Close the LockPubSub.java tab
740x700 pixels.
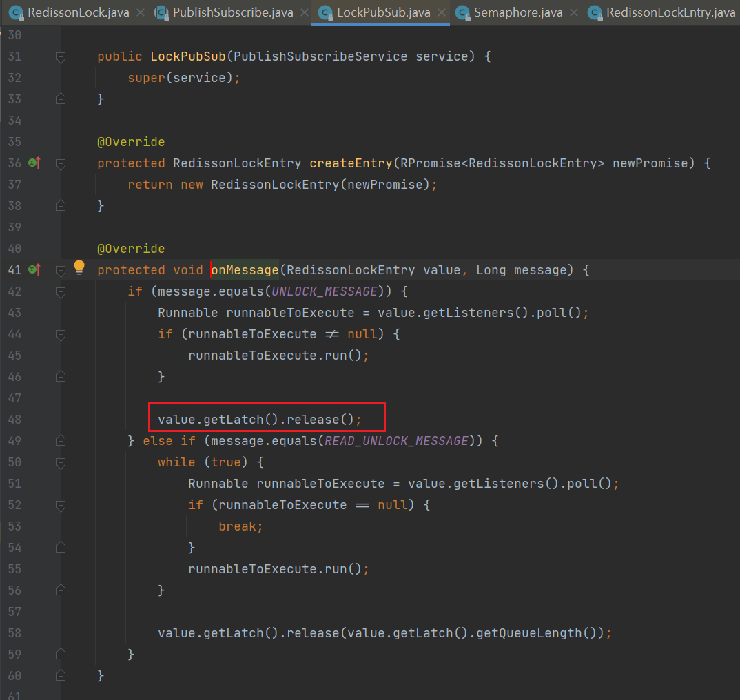pyautogui.click(x=441, y=12)
